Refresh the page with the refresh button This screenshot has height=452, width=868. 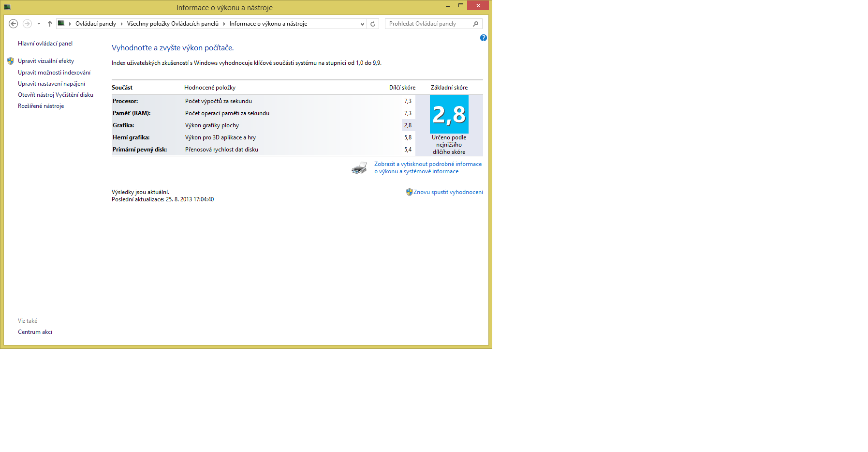(x=373, y=24)
